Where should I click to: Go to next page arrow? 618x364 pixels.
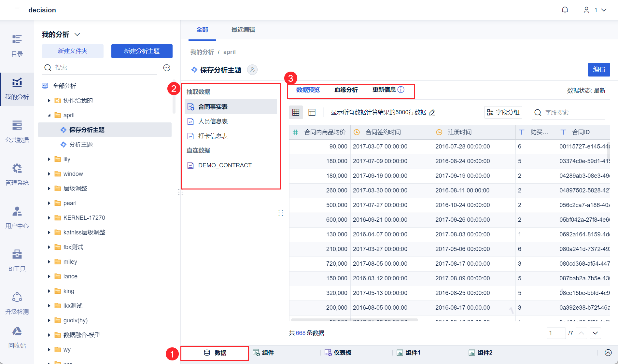click(x=595, y=333)
